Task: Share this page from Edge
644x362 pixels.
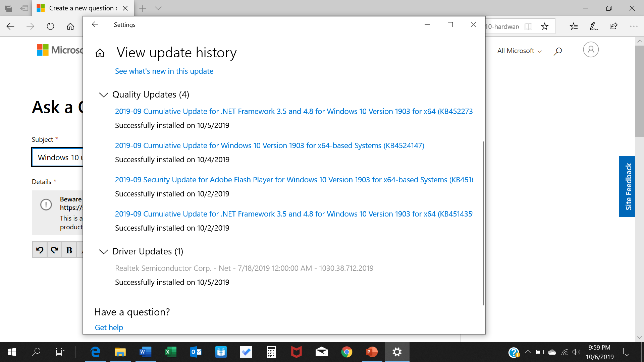Action: [x=613, y=26]
